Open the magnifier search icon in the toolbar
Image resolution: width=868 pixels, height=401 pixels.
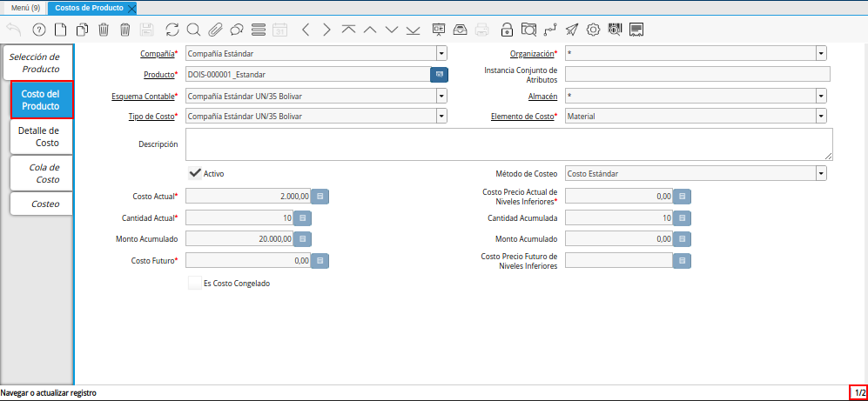tap(193, 30)
